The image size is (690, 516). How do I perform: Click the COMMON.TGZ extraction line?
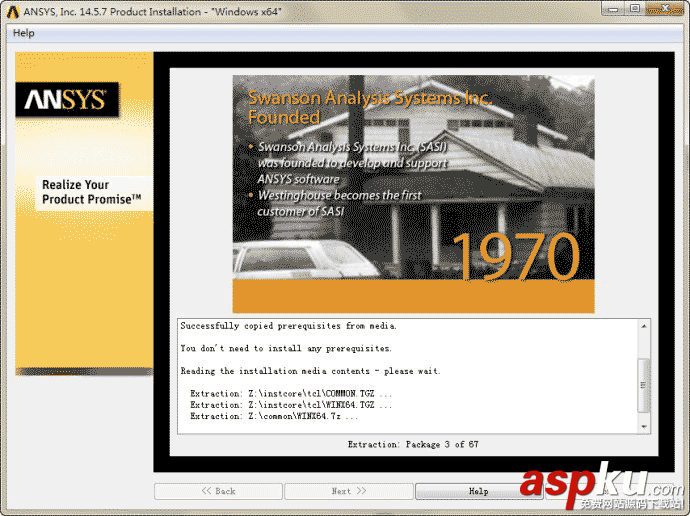click(x=290, y=393)
